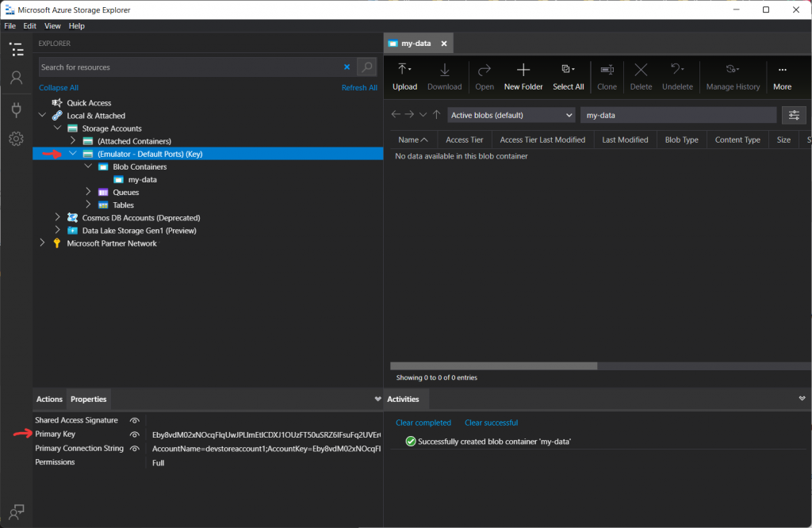812x528 pixels.
Task: Click the search magnifier button
Action: (x=366, y=67)
